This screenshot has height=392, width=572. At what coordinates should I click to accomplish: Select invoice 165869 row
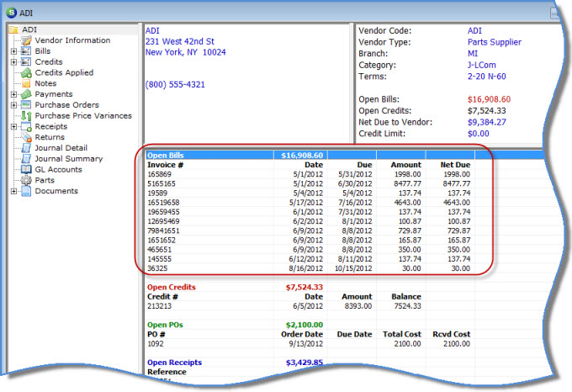coord(160,173)
